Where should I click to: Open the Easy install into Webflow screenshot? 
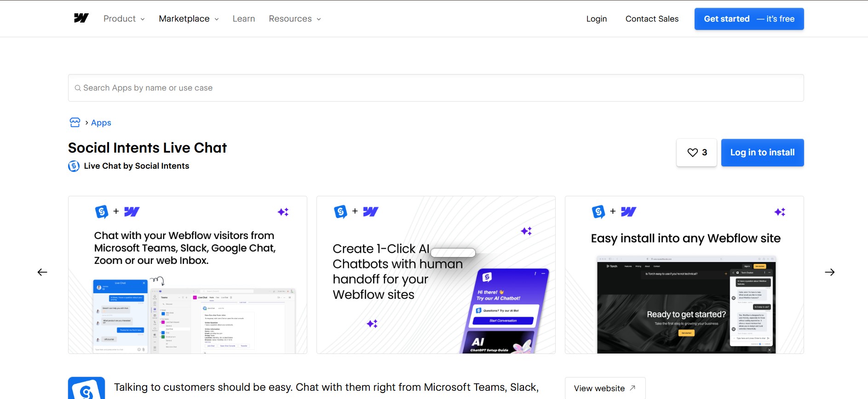[684, 275]
